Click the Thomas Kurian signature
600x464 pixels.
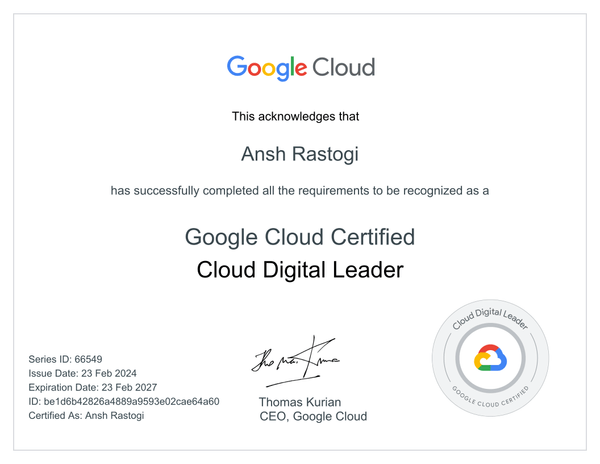coord(295,361)
